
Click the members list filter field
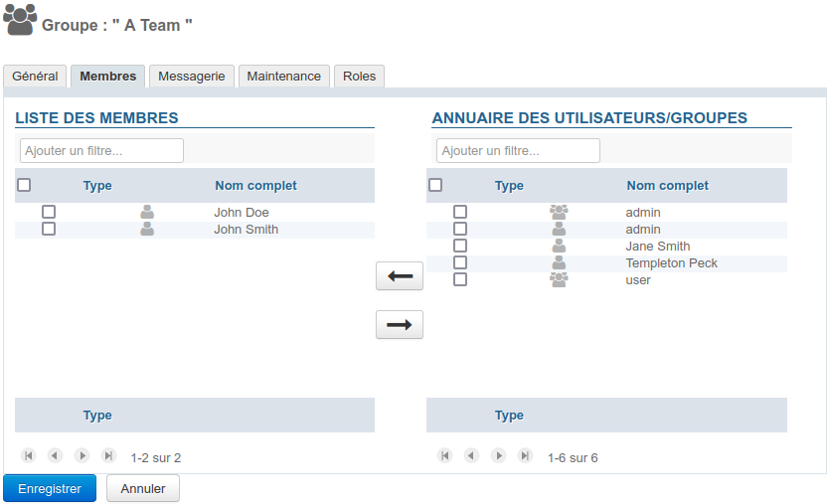pyautogui.click(x=102, y=151)
